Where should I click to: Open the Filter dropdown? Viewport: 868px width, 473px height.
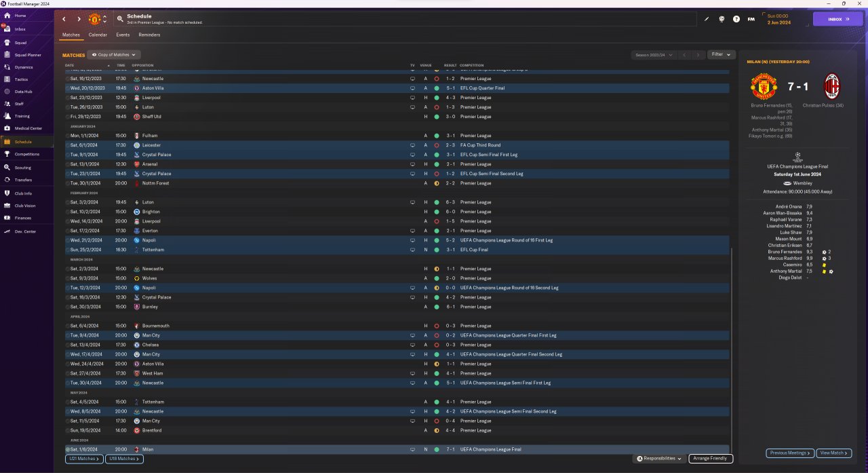721,54
